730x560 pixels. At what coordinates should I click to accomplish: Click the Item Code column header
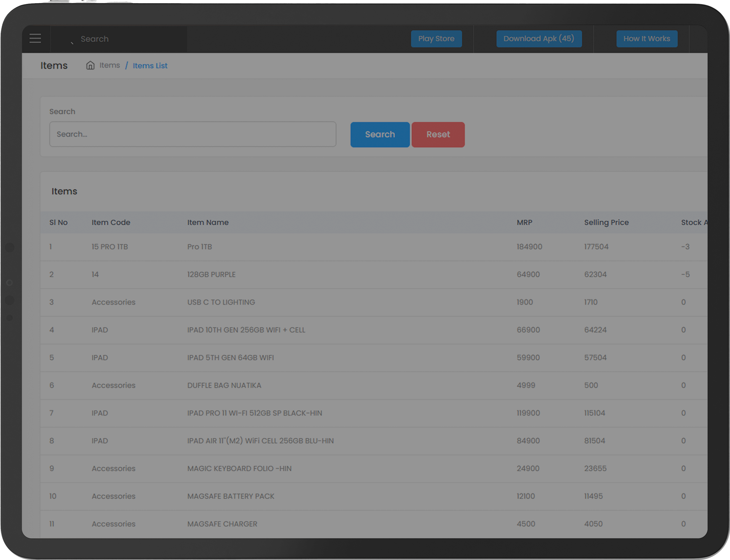coord(111,222)
